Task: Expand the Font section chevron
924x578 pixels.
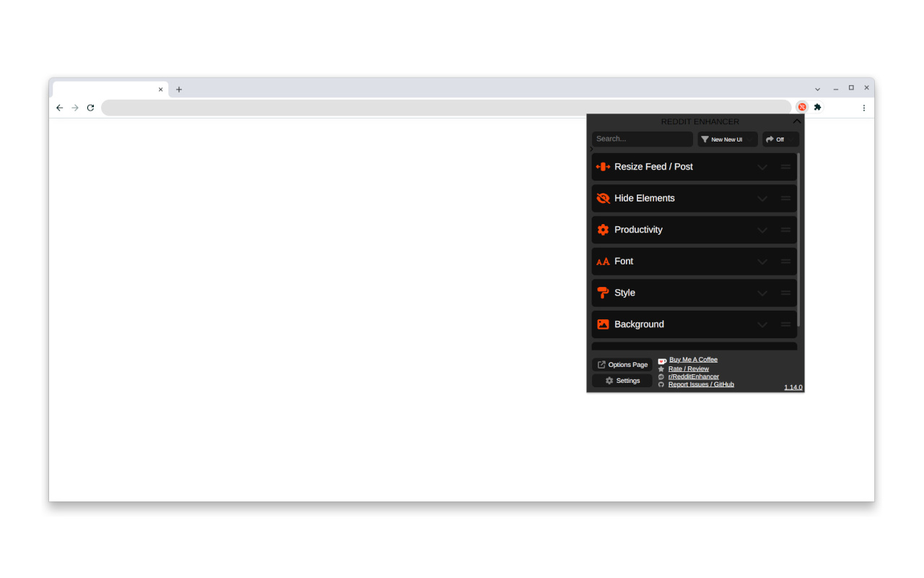Action: click(x=762, y=262)
